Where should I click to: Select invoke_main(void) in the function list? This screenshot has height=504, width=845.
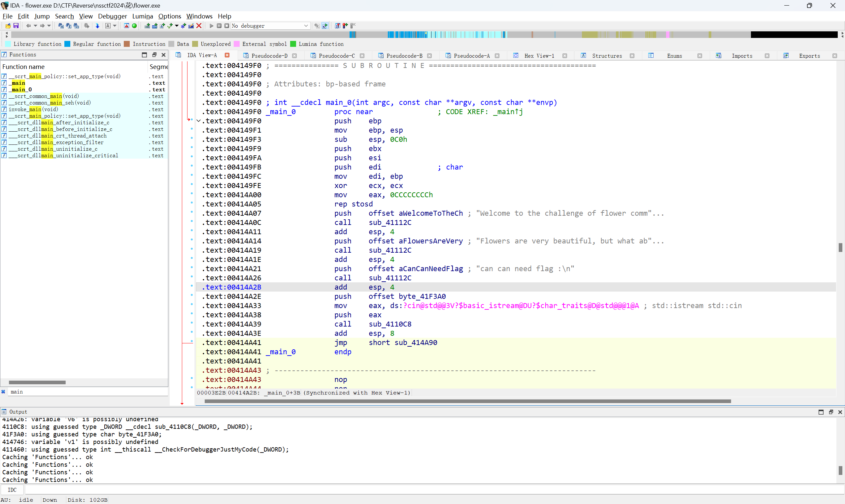click(x=84, y=110)
